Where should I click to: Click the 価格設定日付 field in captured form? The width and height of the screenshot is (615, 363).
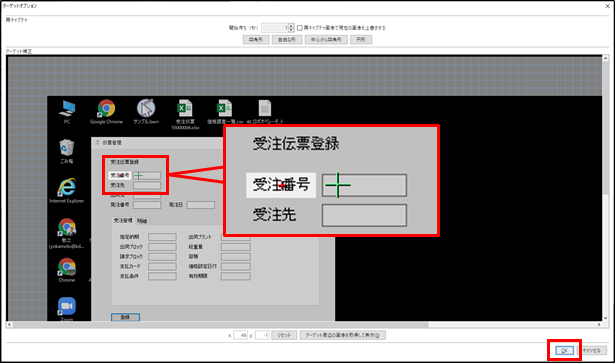(x=236, y=266)
